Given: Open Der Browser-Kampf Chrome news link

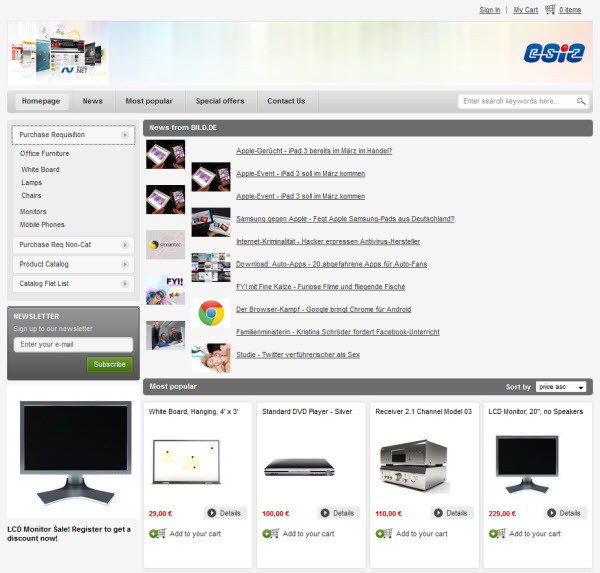Looking at the screenshot, I should coord(323,309).
